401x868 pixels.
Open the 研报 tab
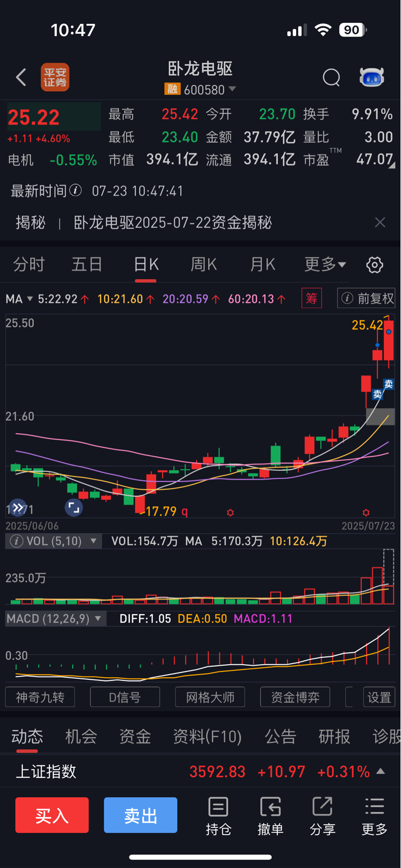tap(334, 736)
